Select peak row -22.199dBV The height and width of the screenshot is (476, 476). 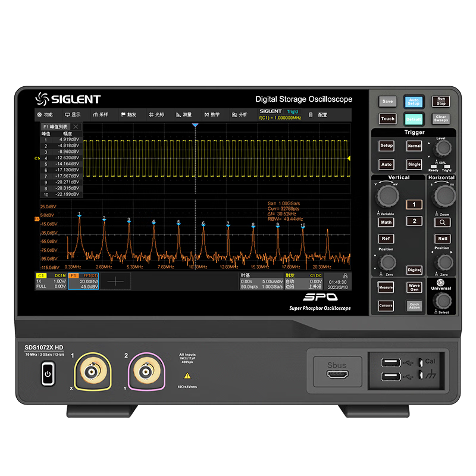[62, 195]
